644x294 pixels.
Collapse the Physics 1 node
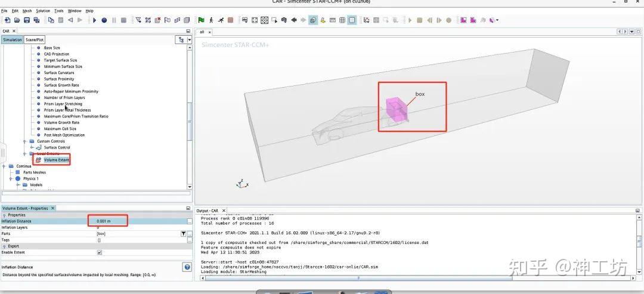pyautogui.click(x=11, y=179)
